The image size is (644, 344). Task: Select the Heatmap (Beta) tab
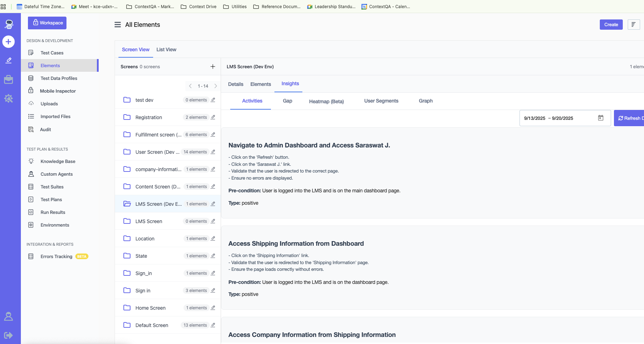pos(326,101)
